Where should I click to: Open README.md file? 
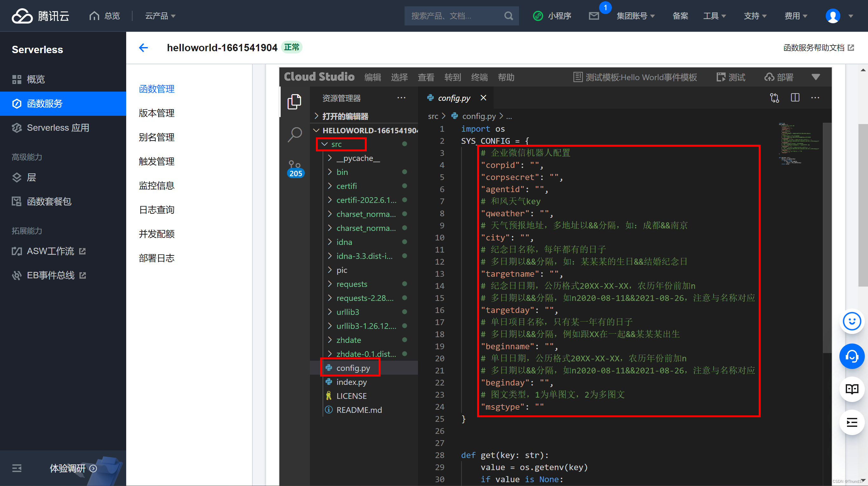364,410
